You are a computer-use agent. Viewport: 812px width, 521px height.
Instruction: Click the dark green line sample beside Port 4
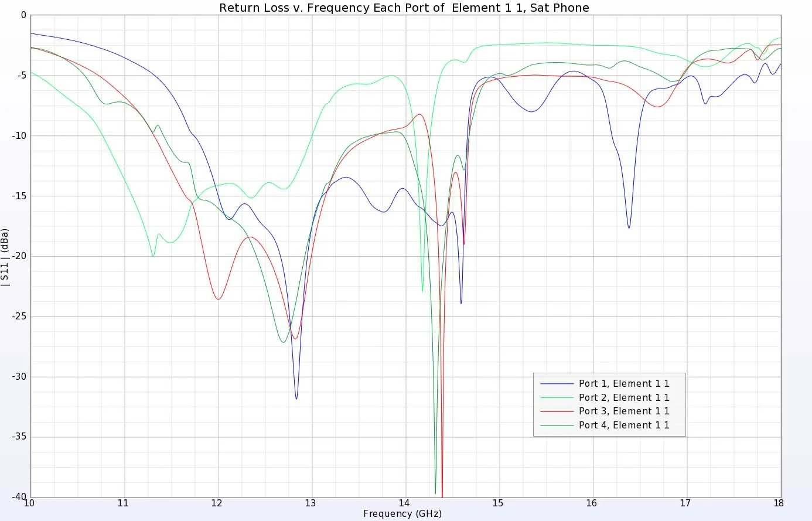click(x=557, y=425)
